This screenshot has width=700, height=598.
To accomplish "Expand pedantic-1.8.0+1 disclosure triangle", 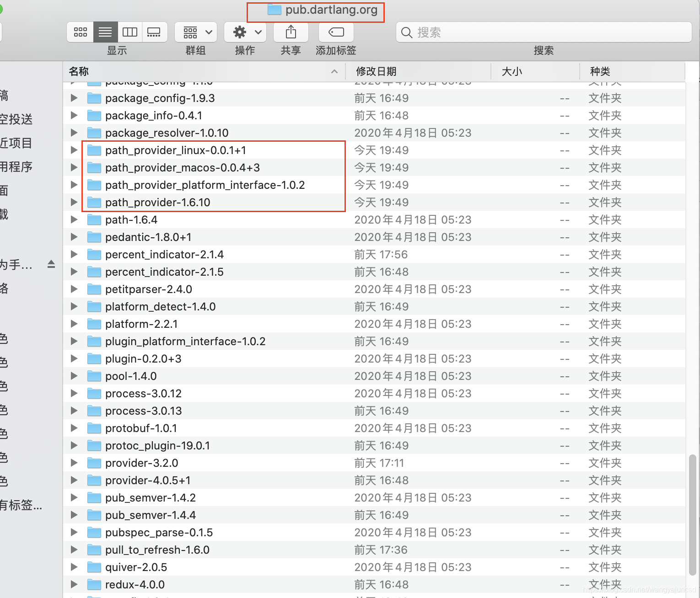I will click(74, 237).
